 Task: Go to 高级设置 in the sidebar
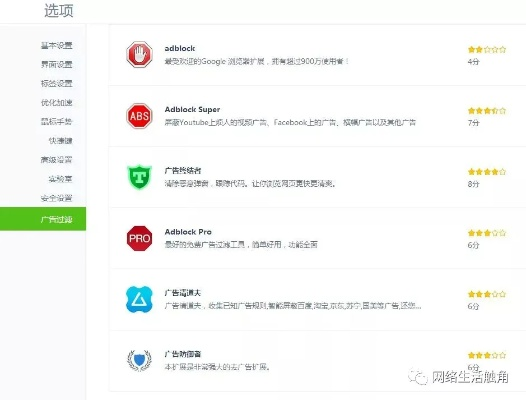pos(57,159)
